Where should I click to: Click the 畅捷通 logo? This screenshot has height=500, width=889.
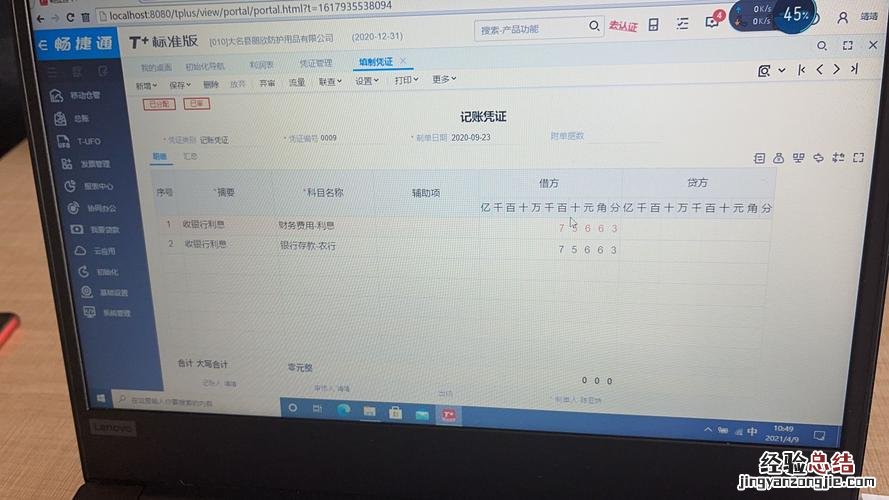[x=77, y=44]
